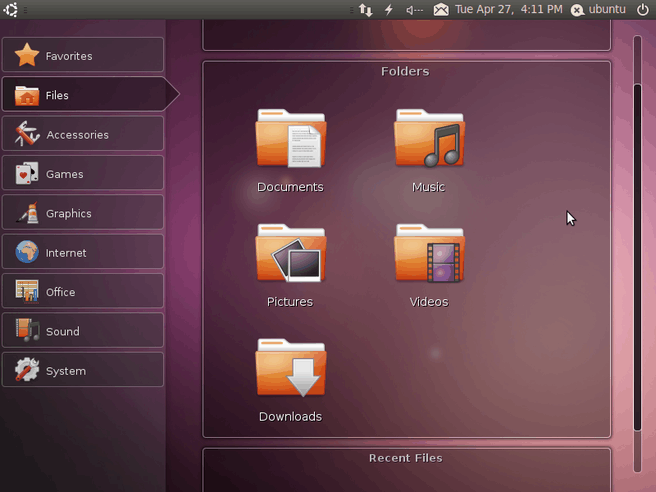Open the network connections indicator
The width and height of the screenshot is (656, 492).
[x=366, y=10]
